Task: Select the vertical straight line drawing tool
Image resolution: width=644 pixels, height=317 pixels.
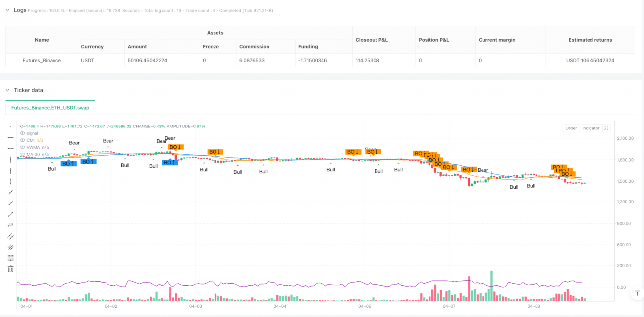Action: coord(10,159)
